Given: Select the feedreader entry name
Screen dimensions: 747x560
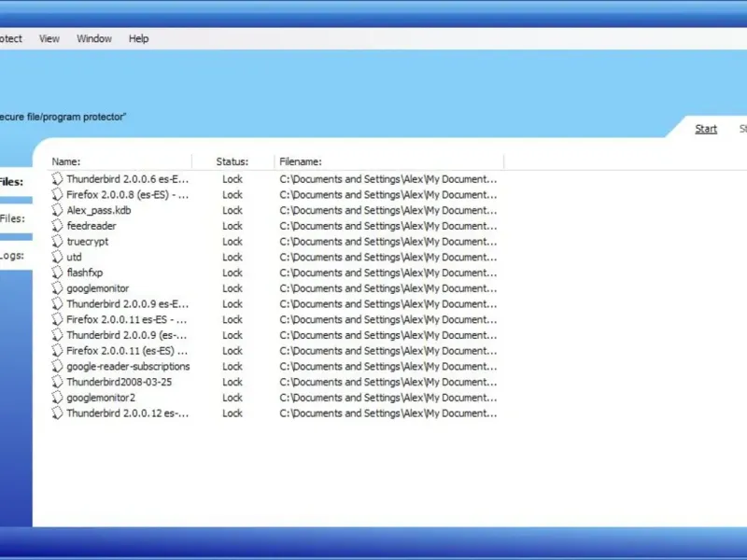Looking at the screenshot, I should coord(92,226).
